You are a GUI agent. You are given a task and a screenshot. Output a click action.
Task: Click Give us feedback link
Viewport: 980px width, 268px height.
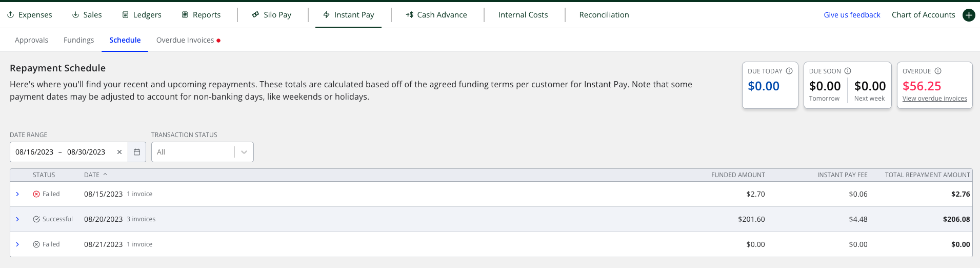[x=852, y=15]
